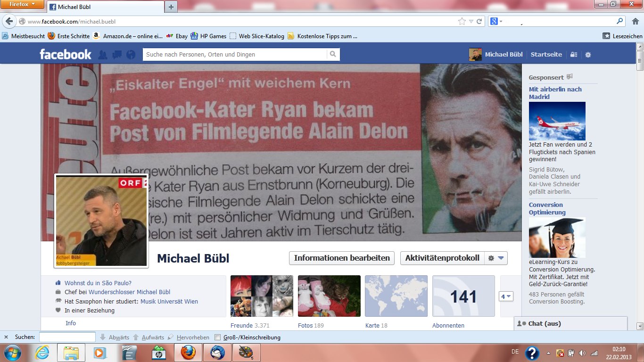Viewport: 644px width, 362px height.
Task: Expand the '4' more sections dropdown
Action: point(506,296)
